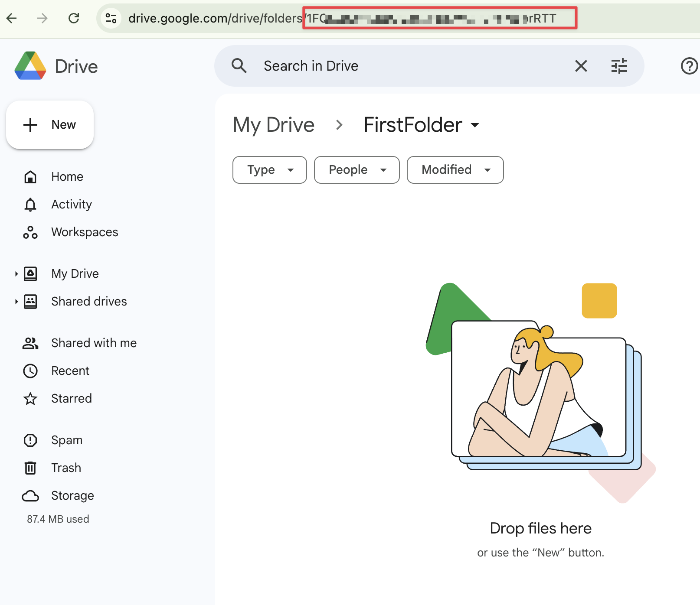700x605 pixels.
Task: Select the Activity bell icon
Action: click(x=30, y=204)
